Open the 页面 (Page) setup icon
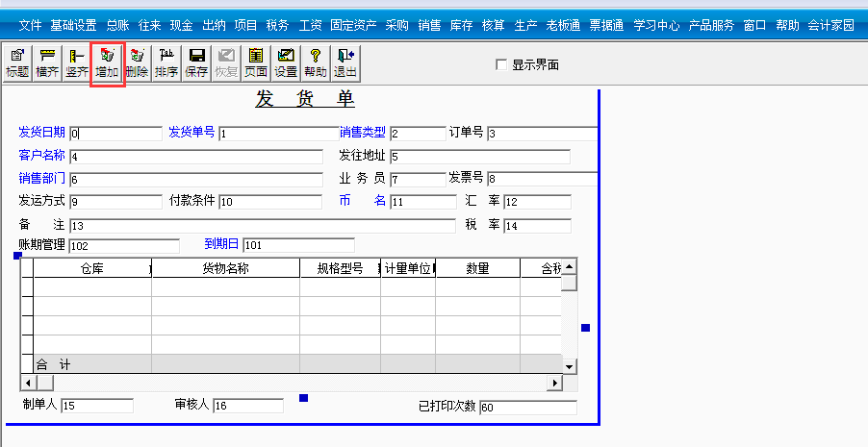 click(255, 63)
